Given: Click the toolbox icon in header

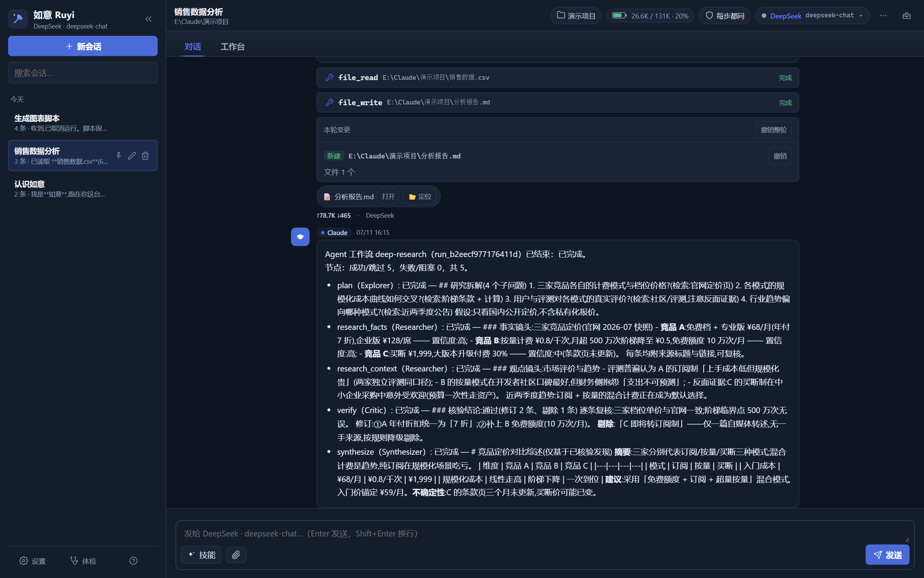Looking at the screenshot, I should (x=907, y=16).
